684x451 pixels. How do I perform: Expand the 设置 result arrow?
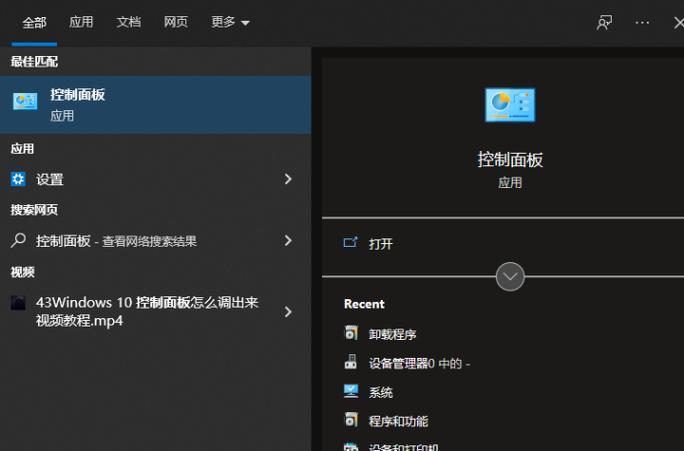[288, 179]
